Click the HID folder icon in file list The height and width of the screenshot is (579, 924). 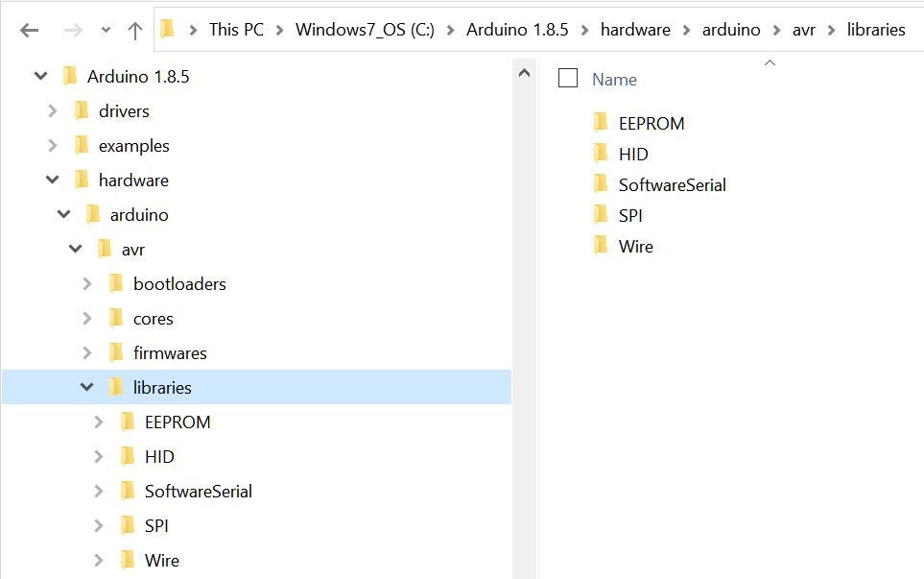(x=602, y=154)
